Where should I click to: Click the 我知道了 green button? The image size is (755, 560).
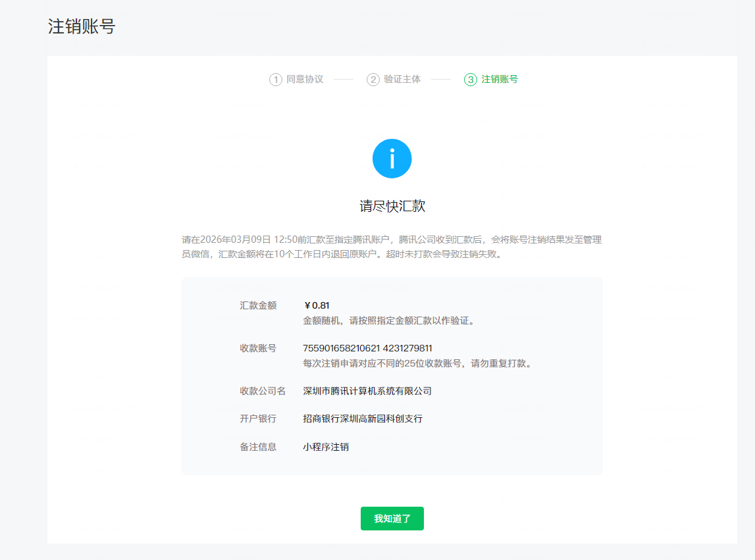[x=392, y=519]
